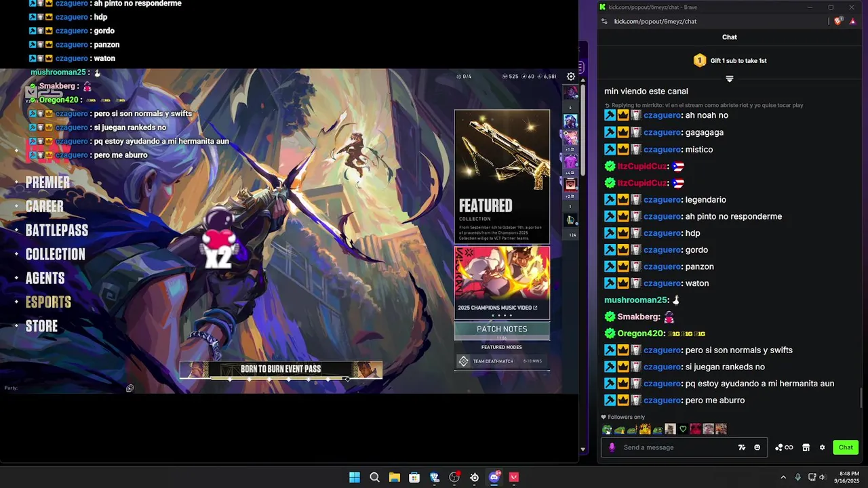The image size is (868, 488).
Task: Open SteelSeries app from the taskbar
Action: coord(474,477)
